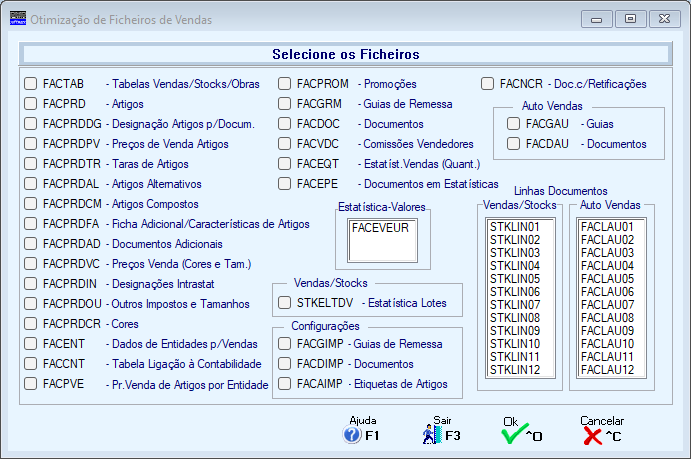The height and width of the screenshot is (459, 691).
Task: Click the Ajuda help question-mark icon
Action: click(x=352, y=435)
